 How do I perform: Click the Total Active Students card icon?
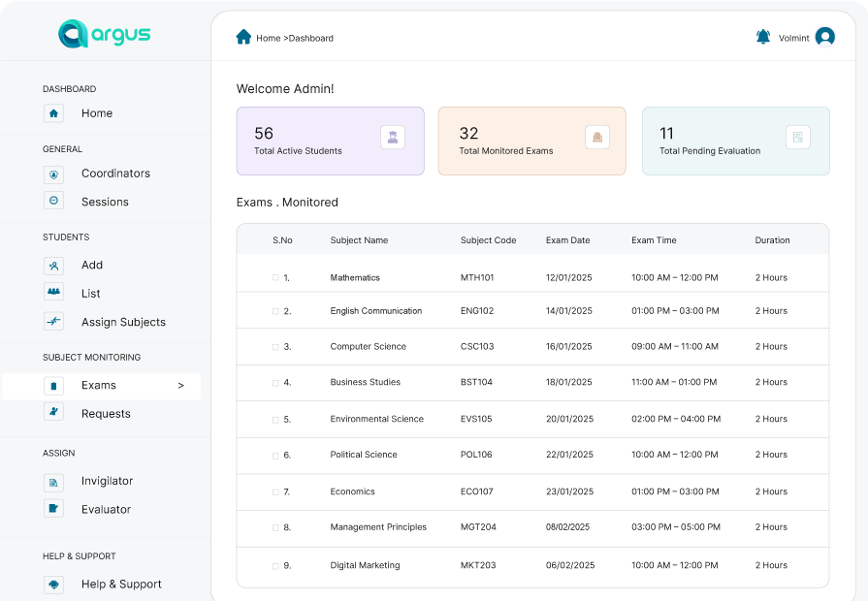[x=393, y=138]
